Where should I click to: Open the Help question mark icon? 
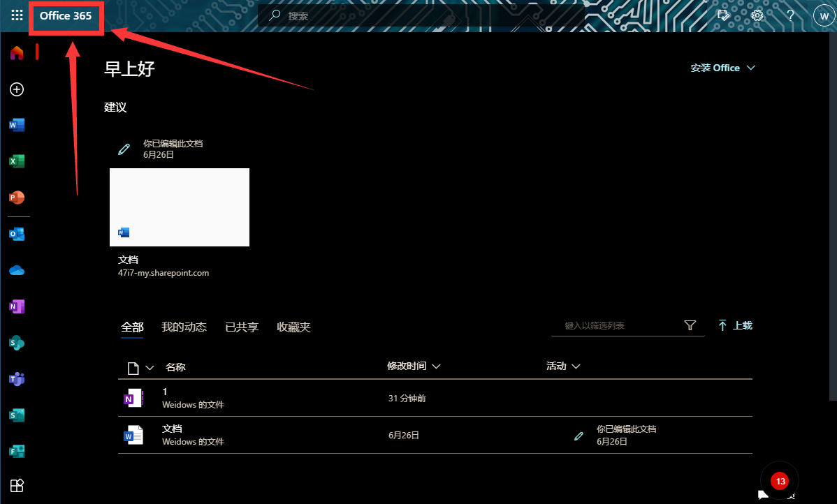(x=791, y=15)
